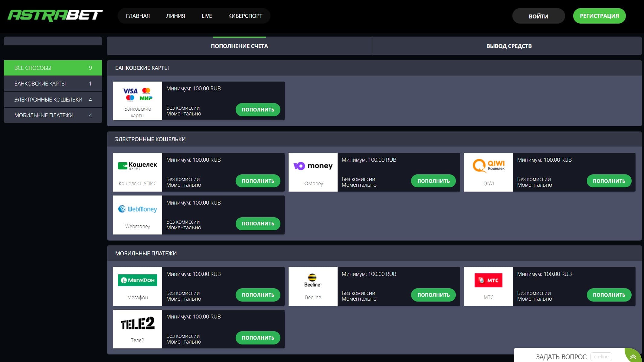
Task: Open Киберспорт in top navigation
Action: [245, 16]
